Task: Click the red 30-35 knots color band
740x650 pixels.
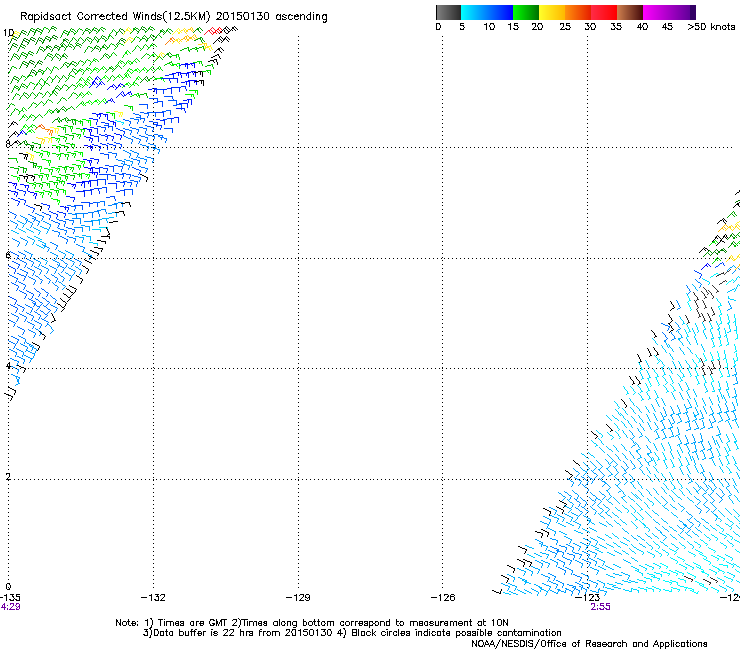Action: coord(604,12)
